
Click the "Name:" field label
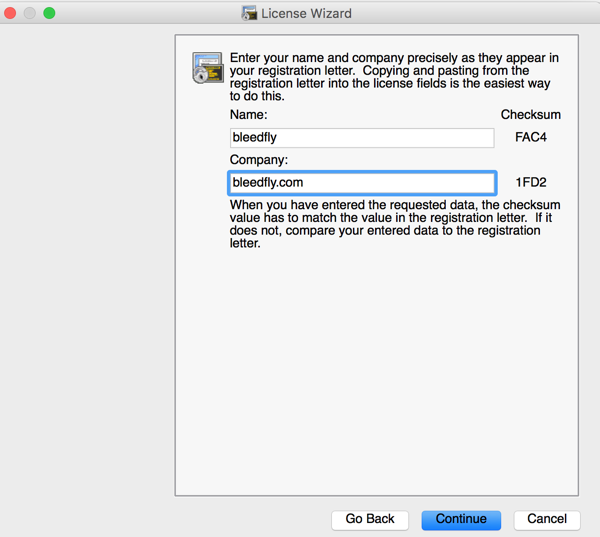[249, 115]
